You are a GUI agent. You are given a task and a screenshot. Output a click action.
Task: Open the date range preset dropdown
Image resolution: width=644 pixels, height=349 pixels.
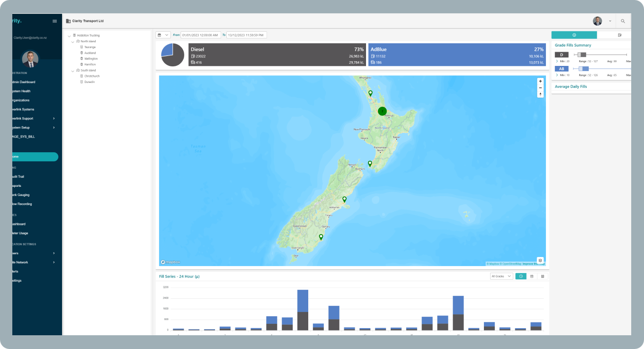163,35
